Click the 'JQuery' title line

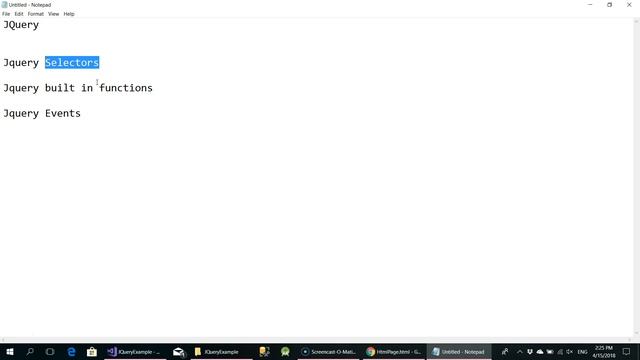point(21,25)
